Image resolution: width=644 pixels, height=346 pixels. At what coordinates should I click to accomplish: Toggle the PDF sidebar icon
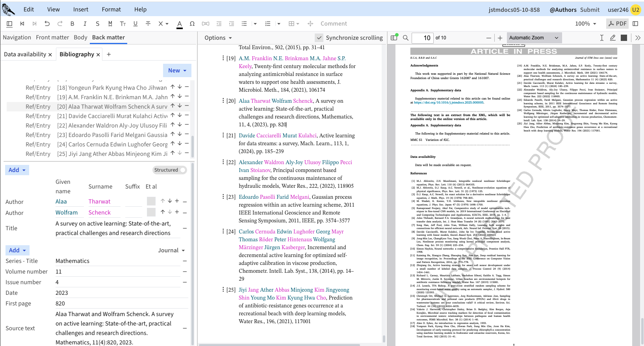[394, 38]
